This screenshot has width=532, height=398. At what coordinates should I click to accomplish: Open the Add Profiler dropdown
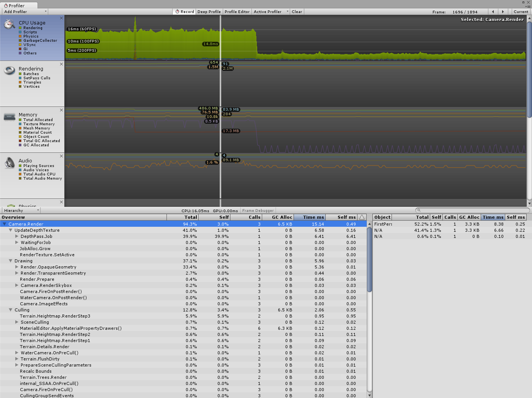click(25, 11)
